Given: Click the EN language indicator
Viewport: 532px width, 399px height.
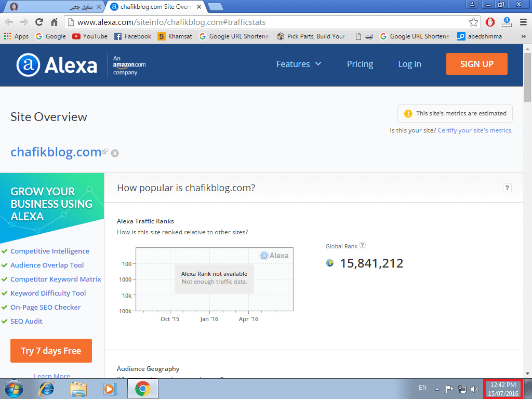Looking at the screenshot, I should pyautogui.click(x=422, y=388).
